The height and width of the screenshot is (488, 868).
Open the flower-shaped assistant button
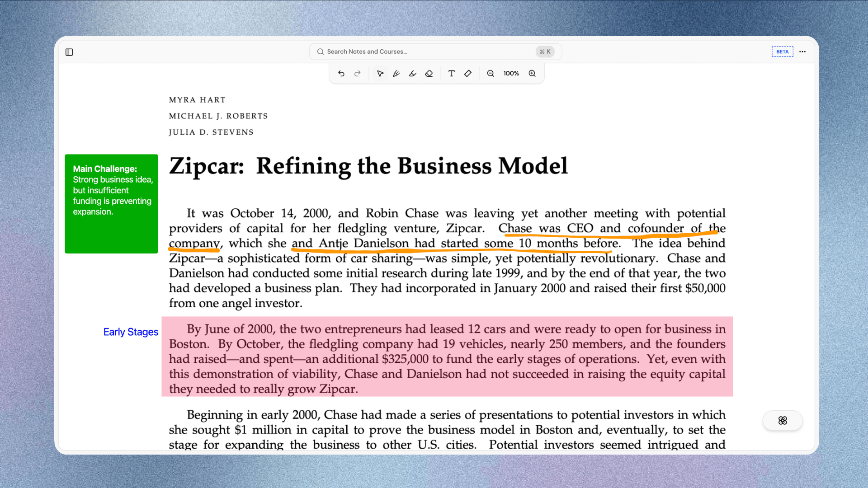pos(783,421)
